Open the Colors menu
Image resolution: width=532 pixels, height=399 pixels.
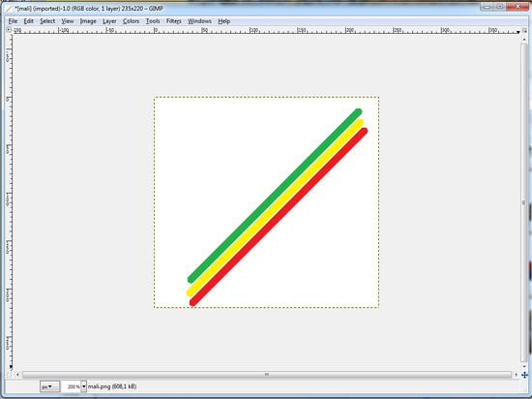point(131,21)
